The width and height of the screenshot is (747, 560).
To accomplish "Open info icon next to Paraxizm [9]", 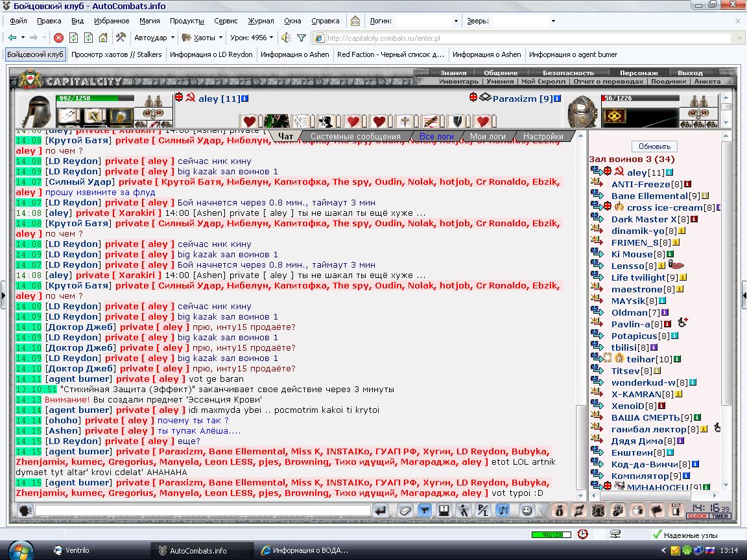I will click(x=557, y=99).
